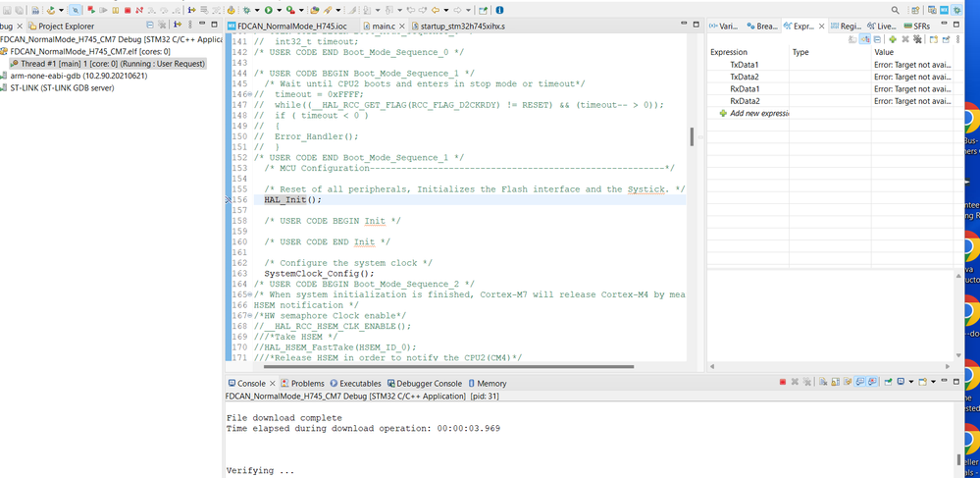Collapse fold marker at line 165
The height and width of the screenshot is (478, 980).
coord(250,294)
